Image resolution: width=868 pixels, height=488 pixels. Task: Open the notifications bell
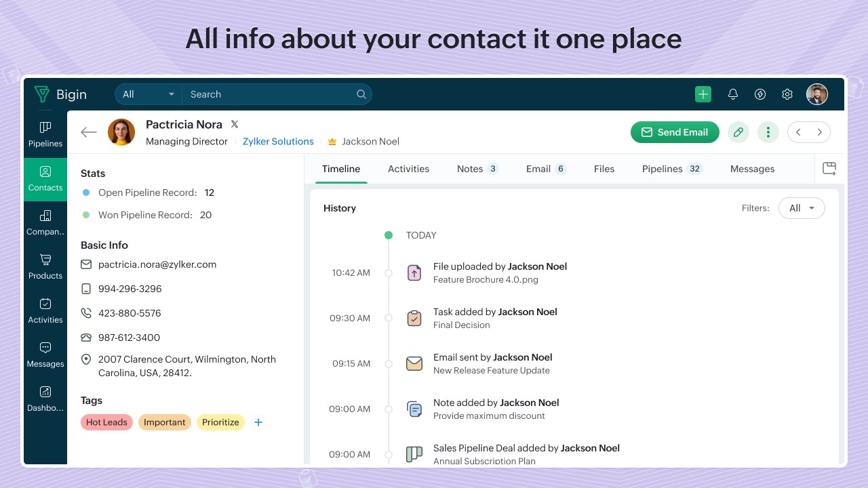coord(733,94)
